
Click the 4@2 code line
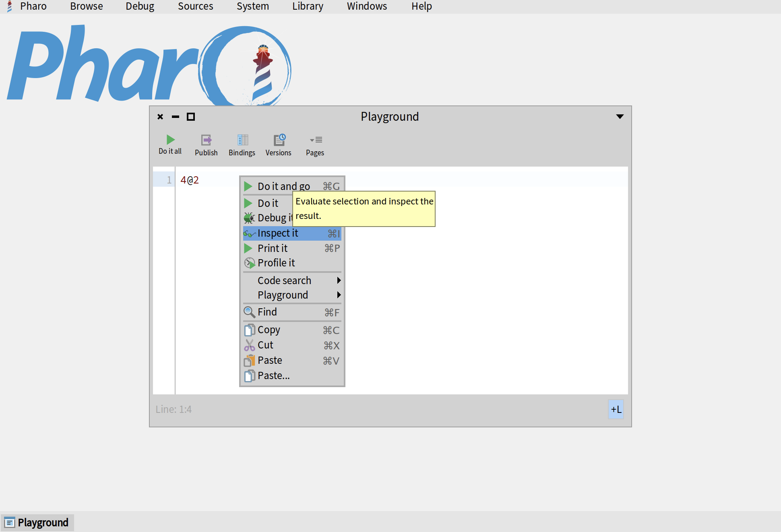(190, 180)
